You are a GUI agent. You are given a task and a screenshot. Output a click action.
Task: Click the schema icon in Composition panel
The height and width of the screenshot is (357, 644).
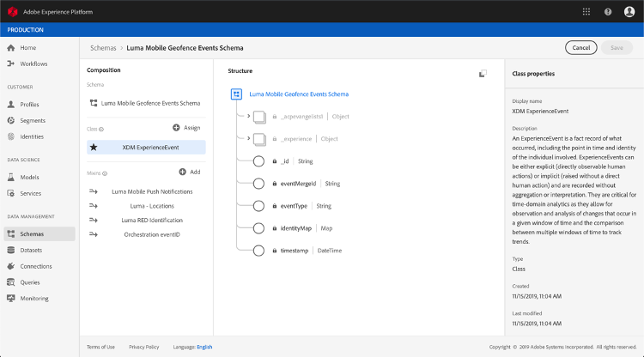point(94,103)
